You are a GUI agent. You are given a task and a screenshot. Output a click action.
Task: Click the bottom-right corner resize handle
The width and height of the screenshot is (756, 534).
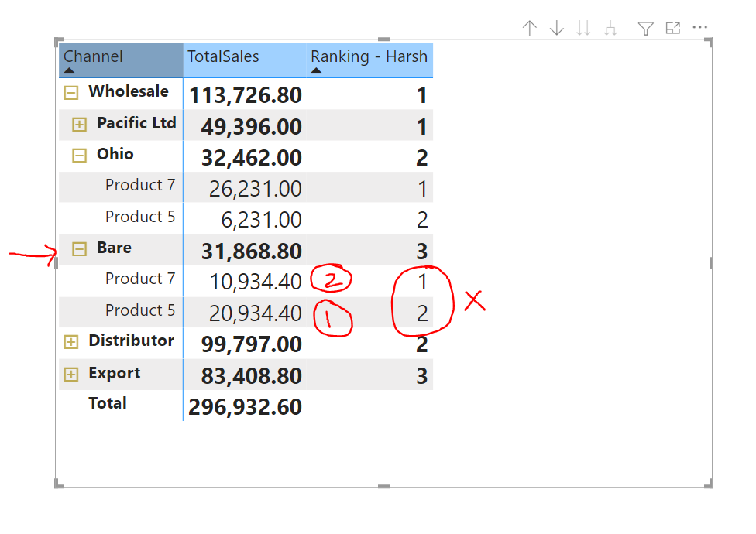click(709, 484)
